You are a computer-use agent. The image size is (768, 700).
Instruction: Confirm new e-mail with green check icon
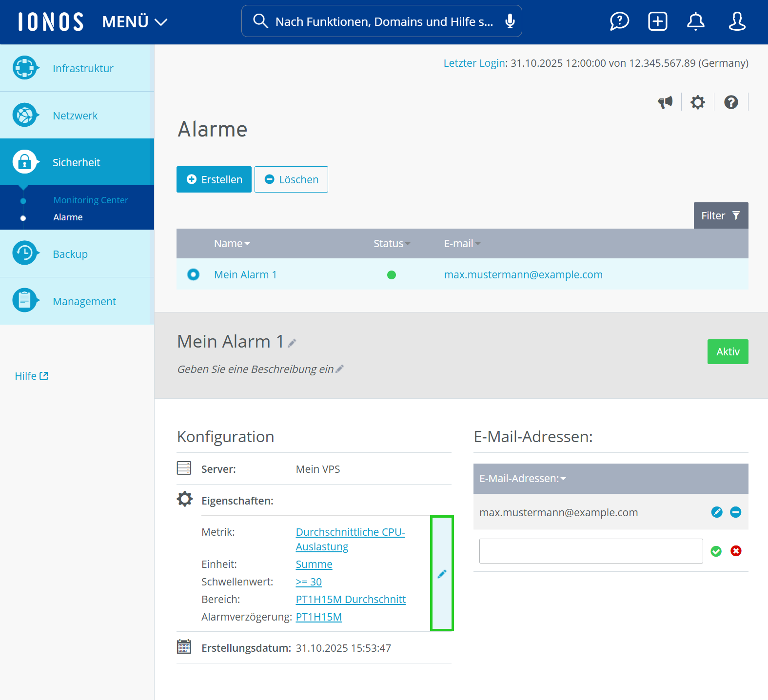716,551
